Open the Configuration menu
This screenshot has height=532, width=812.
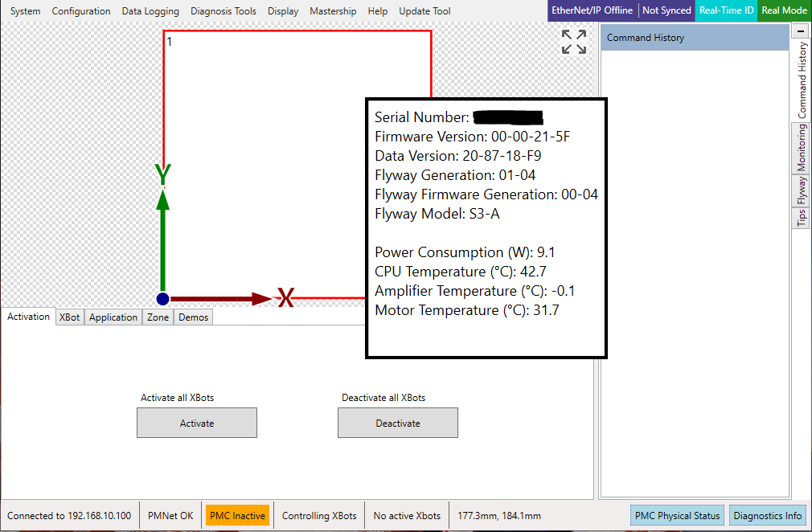point(81,11)
